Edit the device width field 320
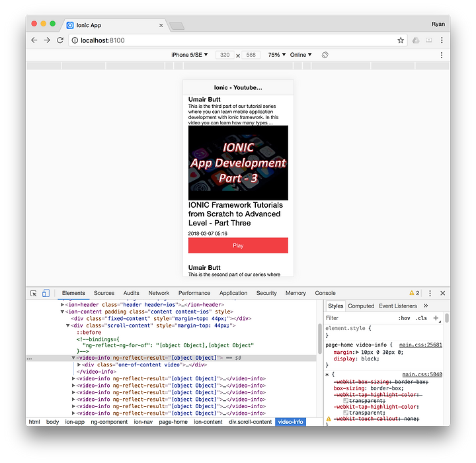This screenshot has height=463, width=476. click(225, 55)
